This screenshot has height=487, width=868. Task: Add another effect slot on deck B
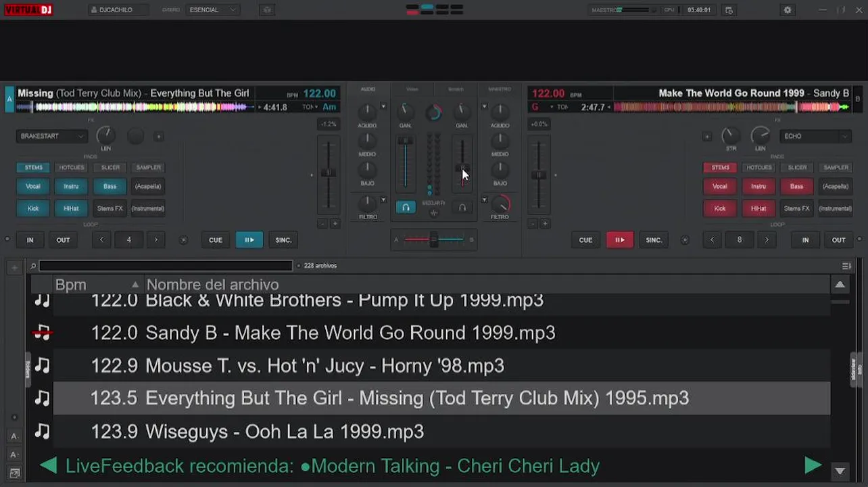(707, 136)
